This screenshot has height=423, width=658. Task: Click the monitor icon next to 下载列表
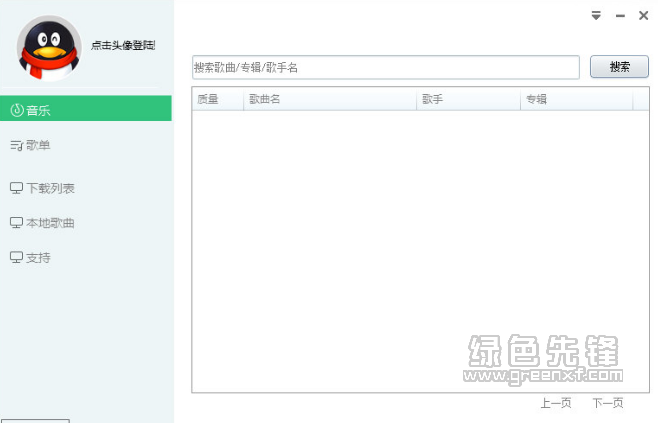16,188
